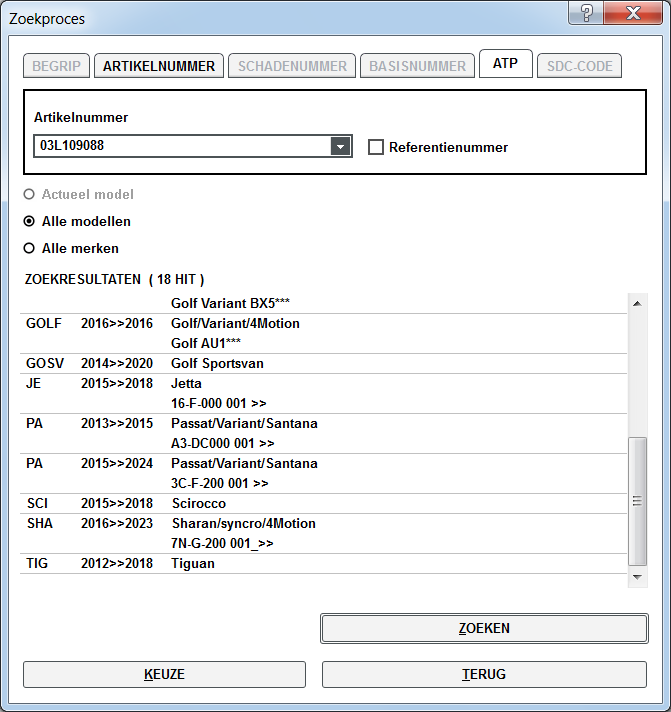Open the Artikelnummer dropdown arrow
671x712 pixels.
click(341, 146)
